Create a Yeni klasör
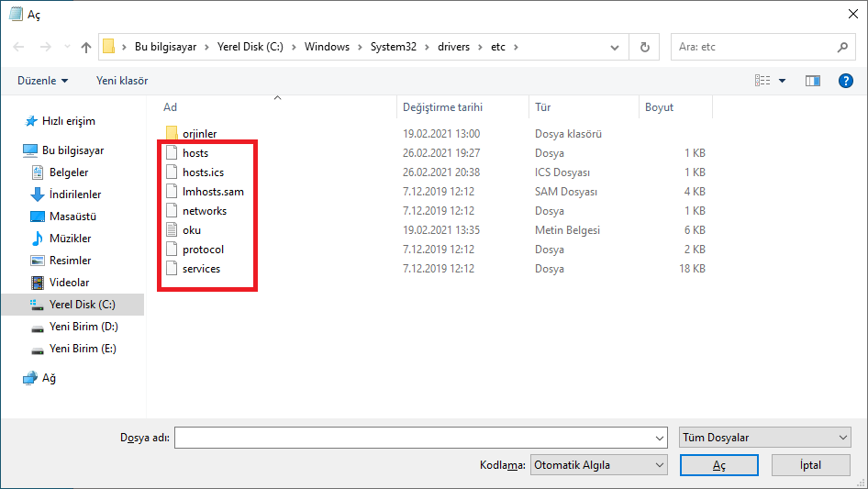 pyautogui.click(x=122, y=81)
